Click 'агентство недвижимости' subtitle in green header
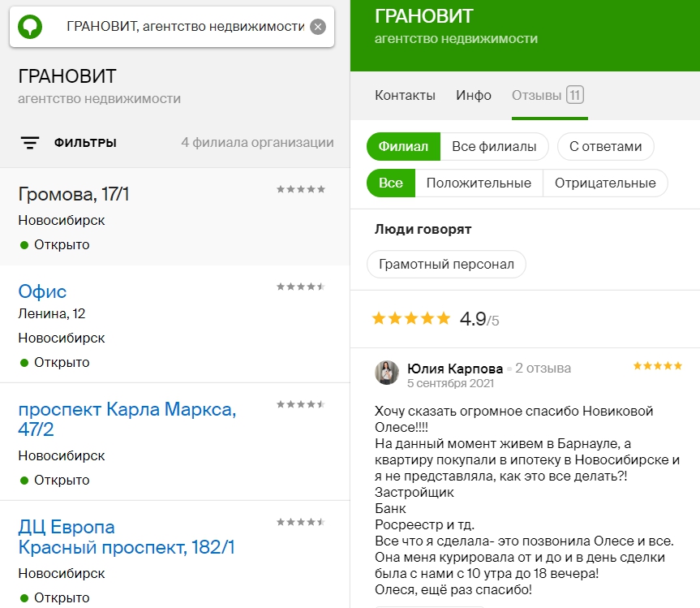Viewport: 700px width, 608px height. pos(456,39)
